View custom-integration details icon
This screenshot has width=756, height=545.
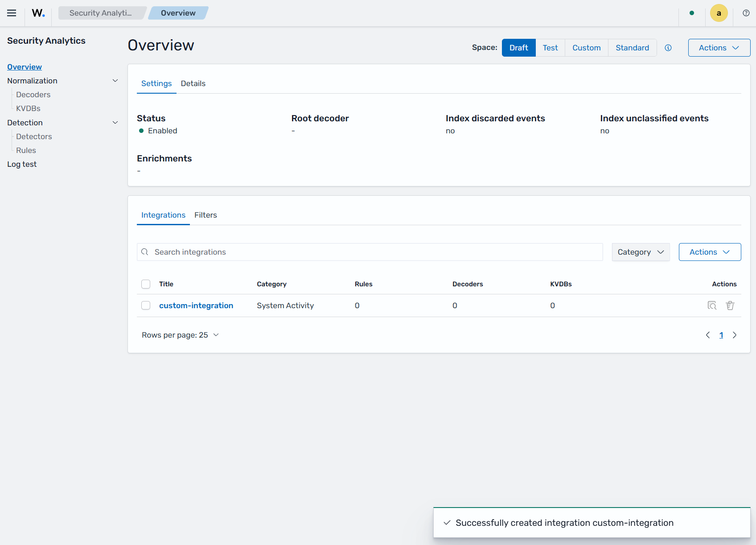click(712, 306)
